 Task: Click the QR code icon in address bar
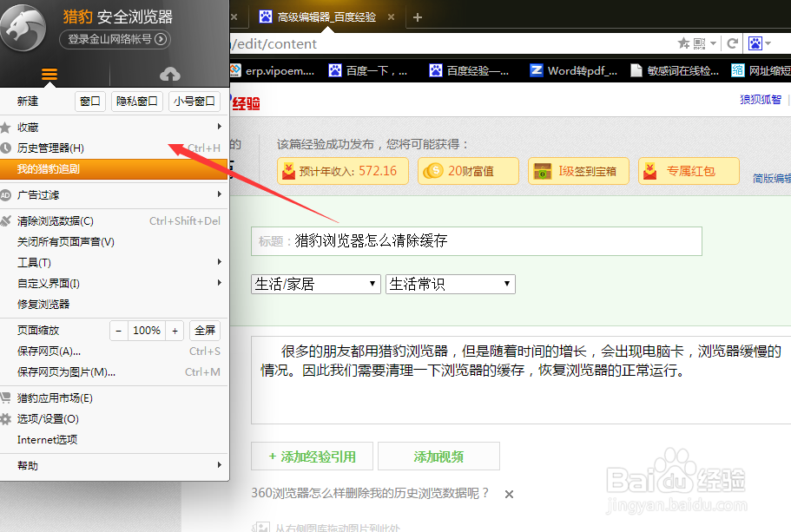699,44
